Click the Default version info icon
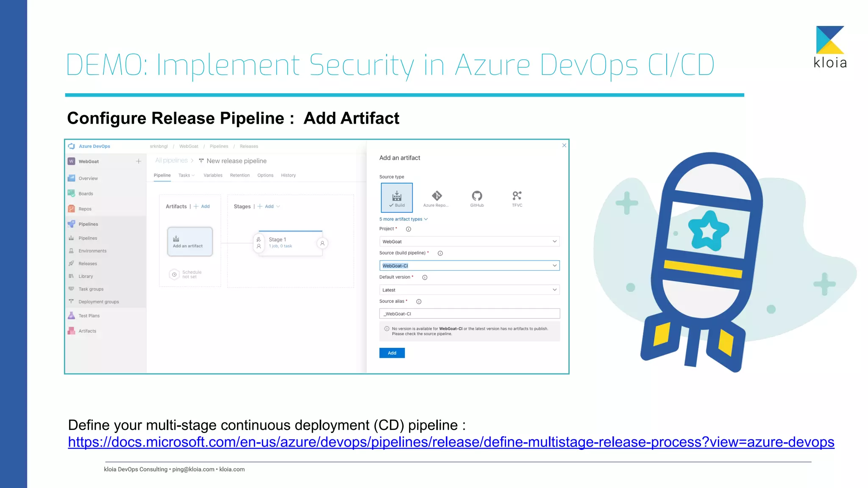 click(425, 277)
